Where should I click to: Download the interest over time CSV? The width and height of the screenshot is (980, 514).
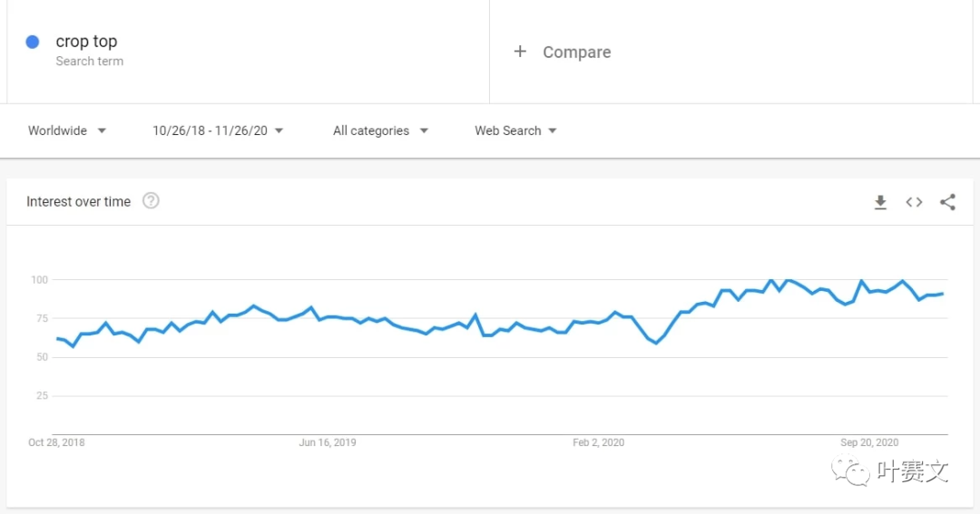point(880,202)
